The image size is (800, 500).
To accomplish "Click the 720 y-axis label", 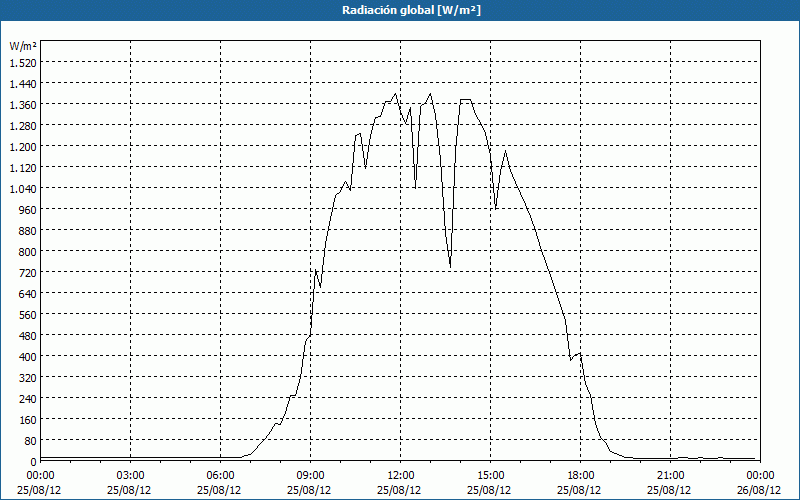I will [x=29, y=272].
